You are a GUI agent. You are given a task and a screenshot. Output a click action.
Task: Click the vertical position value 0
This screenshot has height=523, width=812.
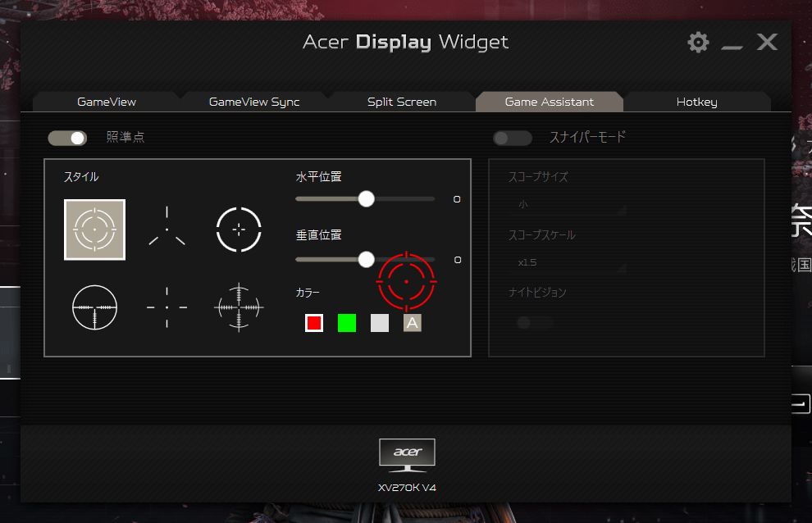(x=458, y=260)
